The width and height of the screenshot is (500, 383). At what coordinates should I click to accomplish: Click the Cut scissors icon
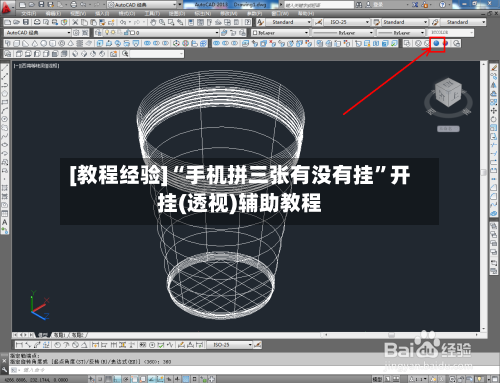75,22
